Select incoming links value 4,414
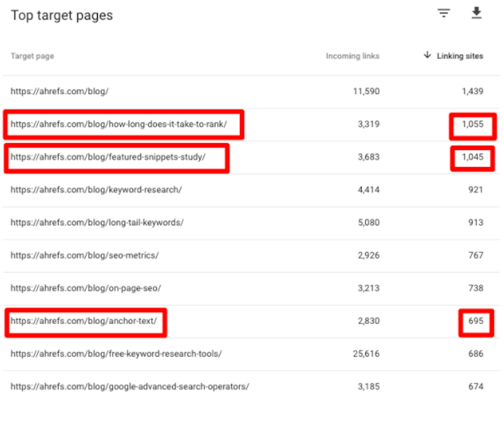 click(x=369, y=190)
